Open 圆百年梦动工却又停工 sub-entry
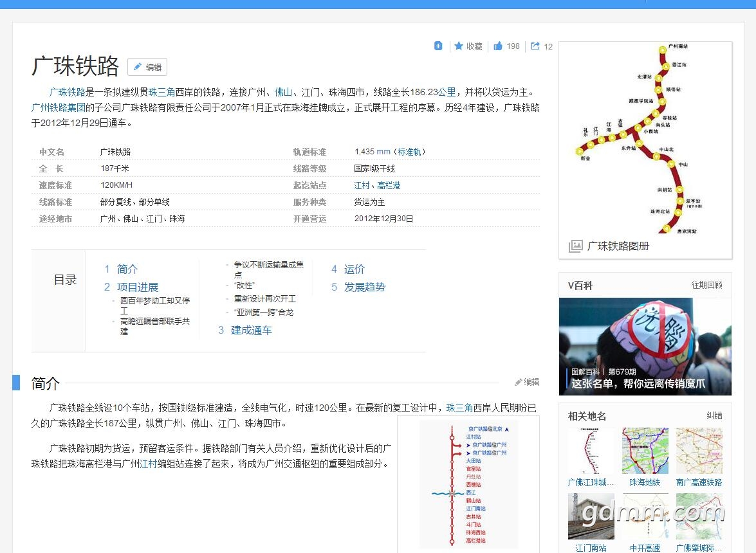 (155, 305)
